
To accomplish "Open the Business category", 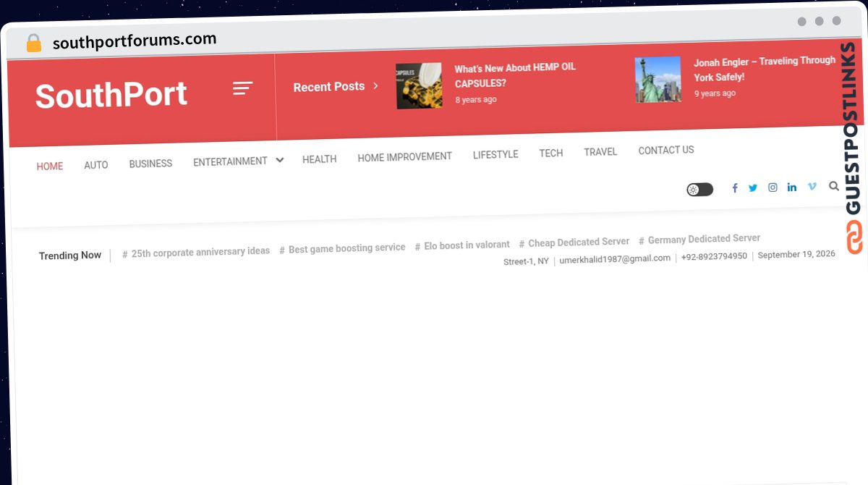I will (150, 164).
